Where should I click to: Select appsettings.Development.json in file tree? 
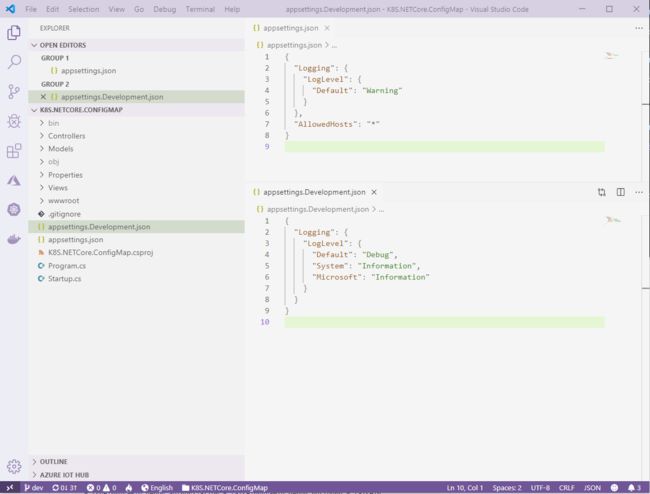point(137,227)
